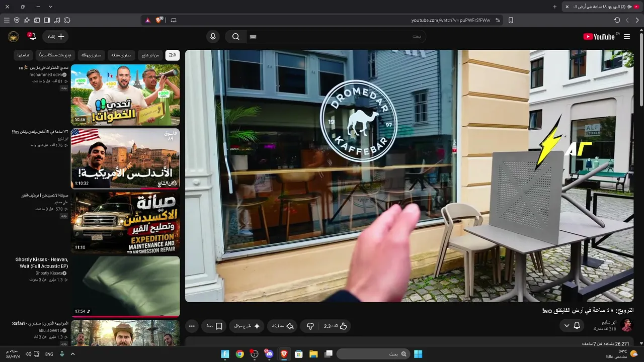The image size is (644, 362).
Task: Show hidden system tray icons chevron
Action: [72, 354]
